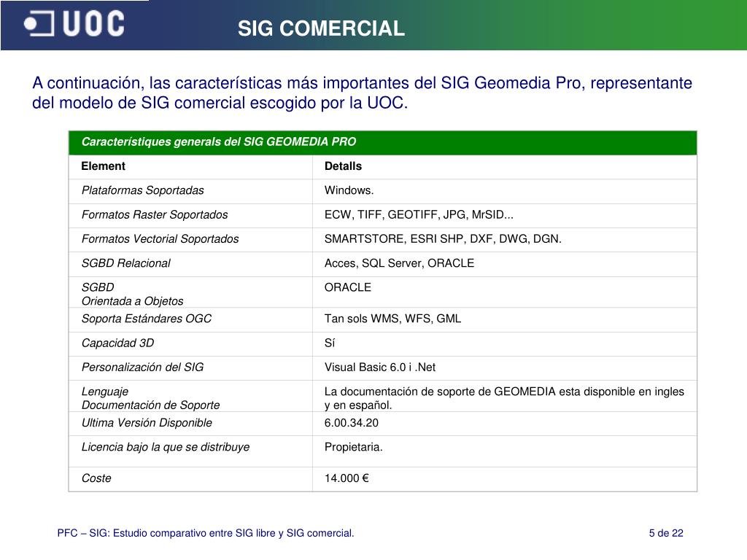Click the '14.000 €' cost value
This screenshot has width=747, height=560.
pyautogui.click(x=347, y=478)
